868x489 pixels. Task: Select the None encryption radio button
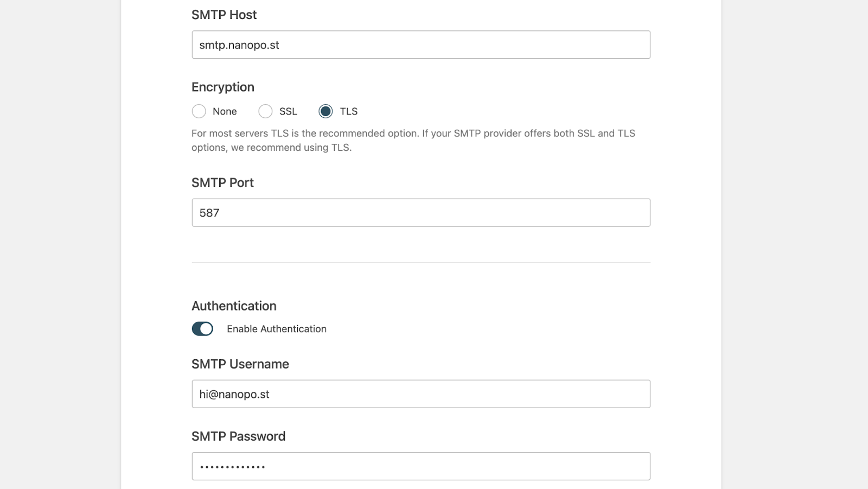pos(199,111)
